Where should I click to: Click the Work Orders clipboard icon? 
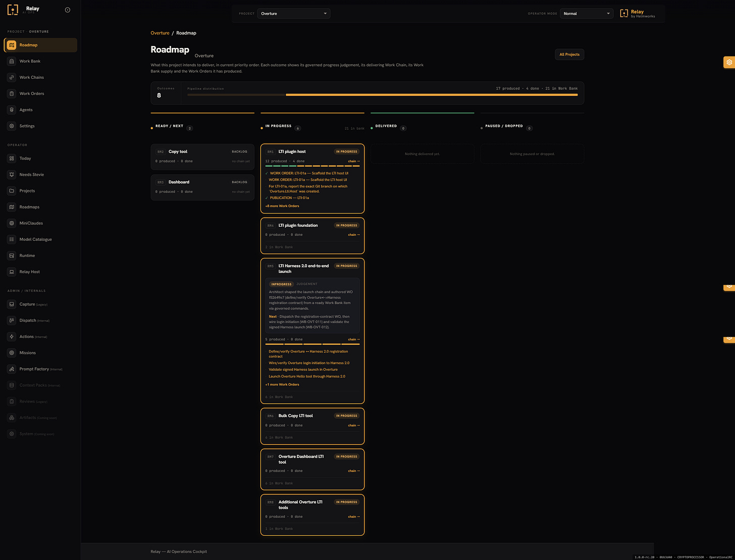coord(12,93)
